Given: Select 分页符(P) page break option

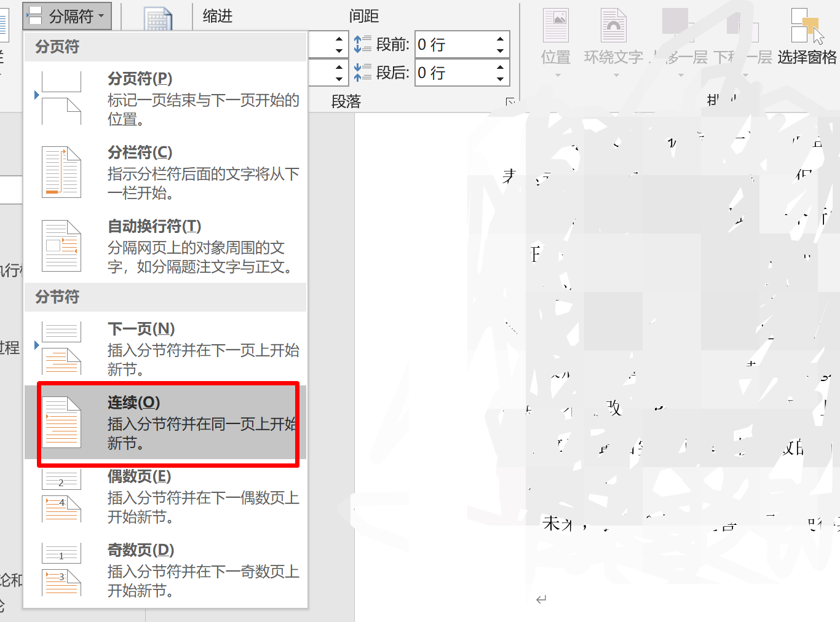Looking at the screenshot, I should (x=165, y=98).
